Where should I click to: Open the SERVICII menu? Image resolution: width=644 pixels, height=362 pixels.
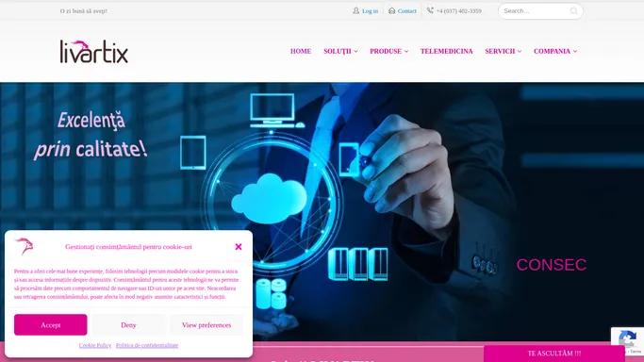point(500,51)
